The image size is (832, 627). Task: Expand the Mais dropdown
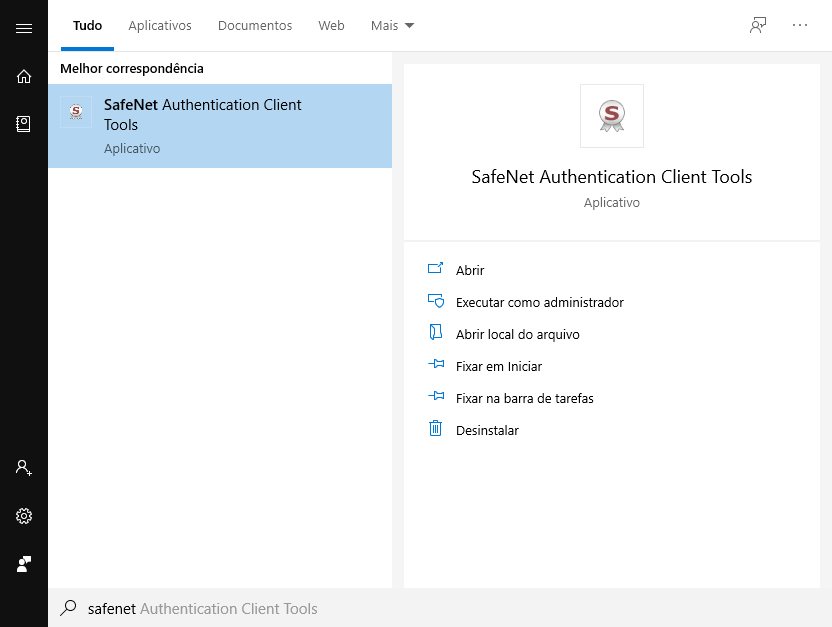click(x=392, y=26)
